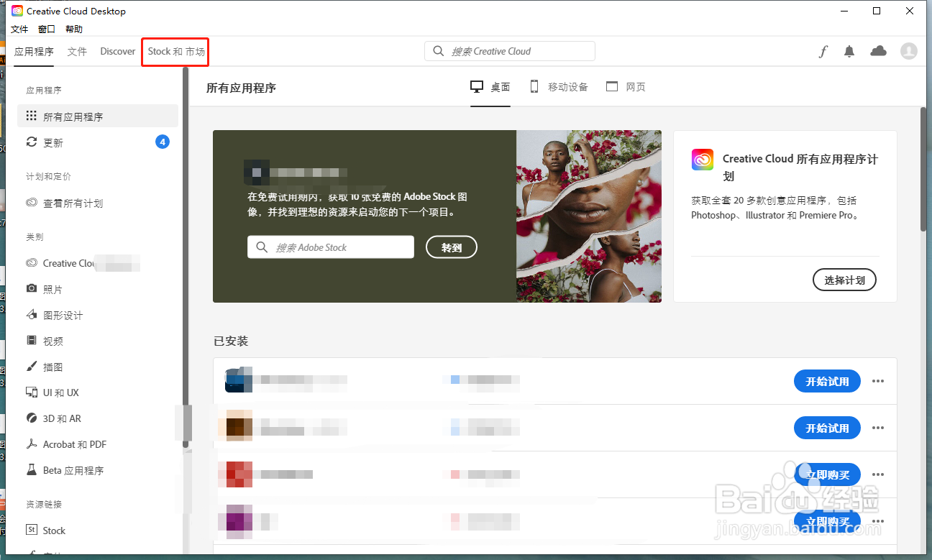The height and width of the screenshot is (560, 932).
Task: Click 立即购买 for the third app
Action: click(x=827, y=474)
